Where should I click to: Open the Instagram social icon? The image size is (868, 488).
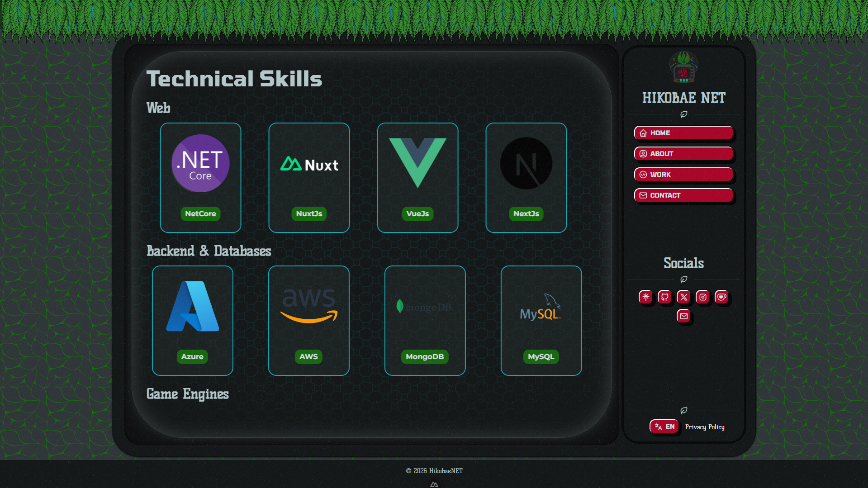(x=702, y=297)
